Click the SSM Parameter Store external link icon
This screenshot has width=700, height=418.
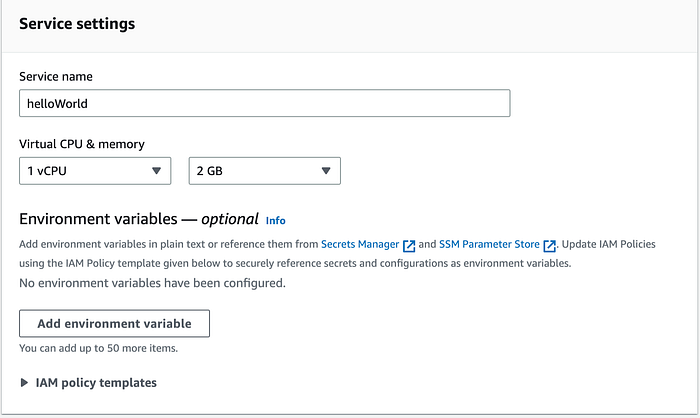click(x=550, y=246)
